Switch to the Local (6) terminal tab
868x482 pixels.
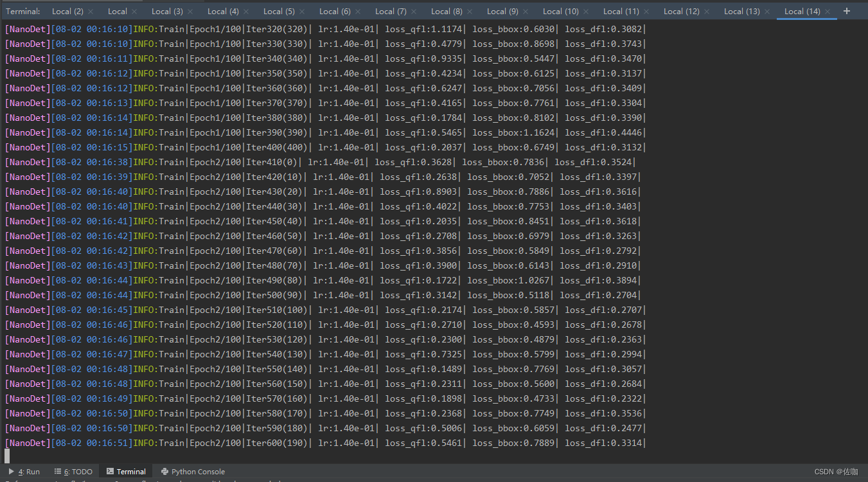335,12
